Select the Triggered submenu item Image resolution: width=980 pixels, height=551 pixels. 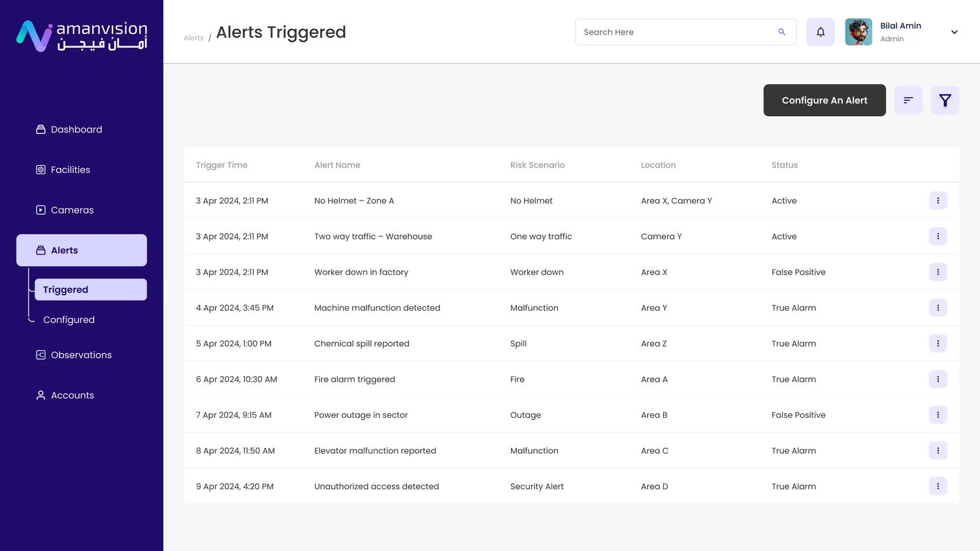(x=91, y=290)
